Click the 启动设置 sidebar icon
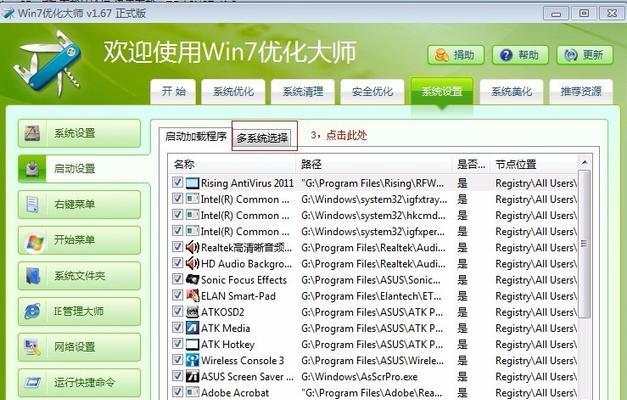Screen dimensions: 627x400 click(32, 168)
